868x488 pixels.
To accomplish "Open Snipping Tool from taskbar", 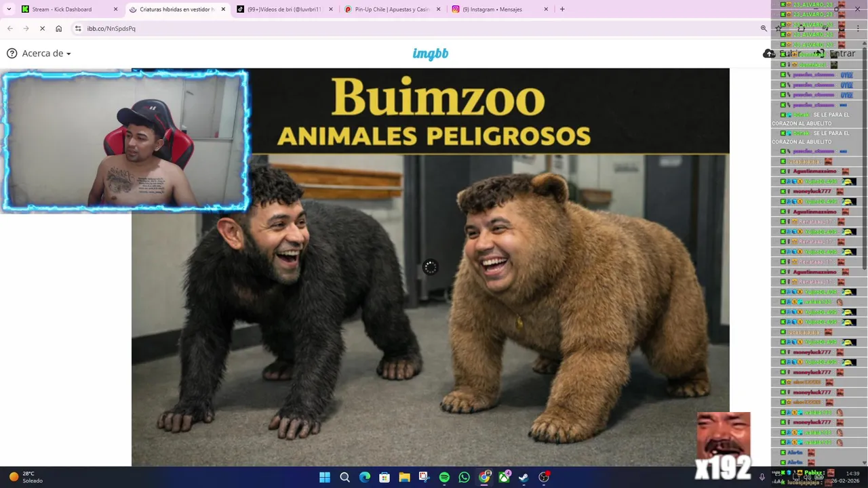I will (x=424, y=477).
